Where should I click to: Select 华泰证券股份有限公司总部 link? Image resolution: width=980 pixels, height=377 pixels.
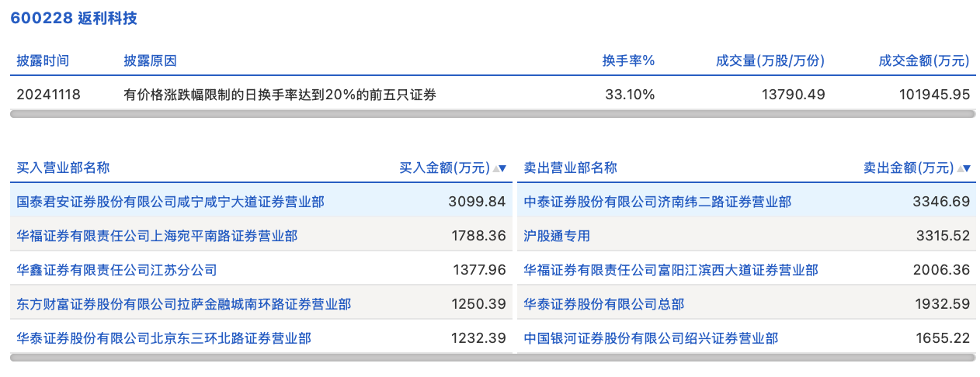tap(604, 304)
